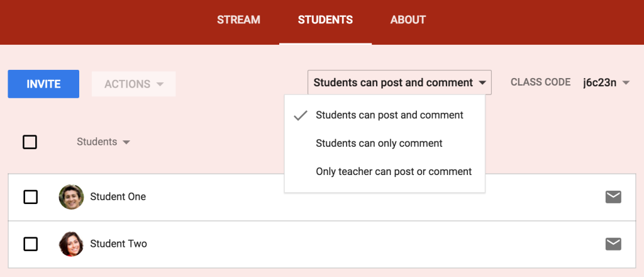Switch to the Stream tab
This screenshot has width=644, height=277.
[x=238, y=20]
